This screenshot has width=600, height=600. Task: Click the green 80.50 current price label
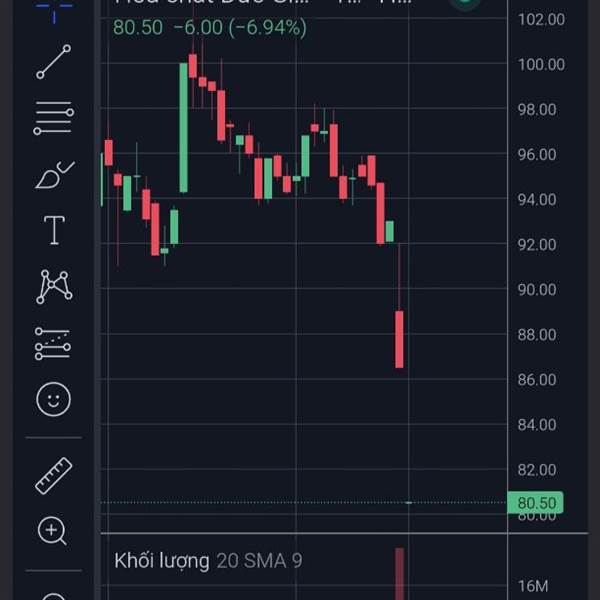click(x=536, y=502)
